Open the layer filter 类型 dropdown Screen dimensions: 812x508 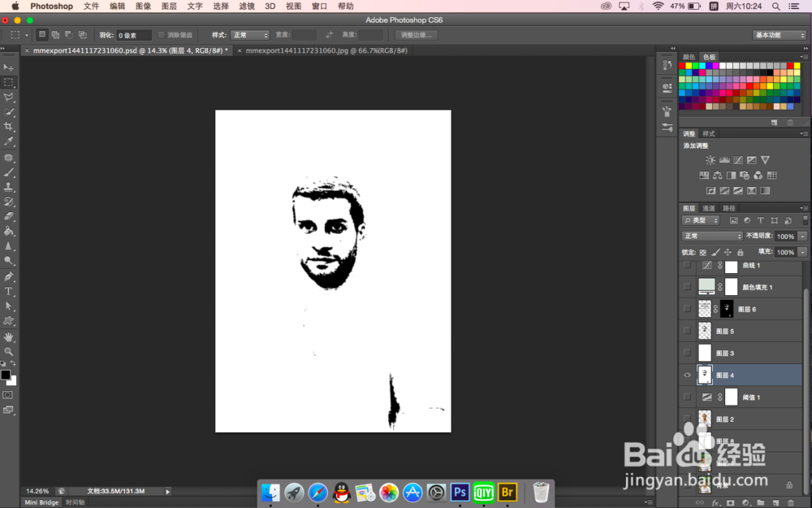pos(701,220)
